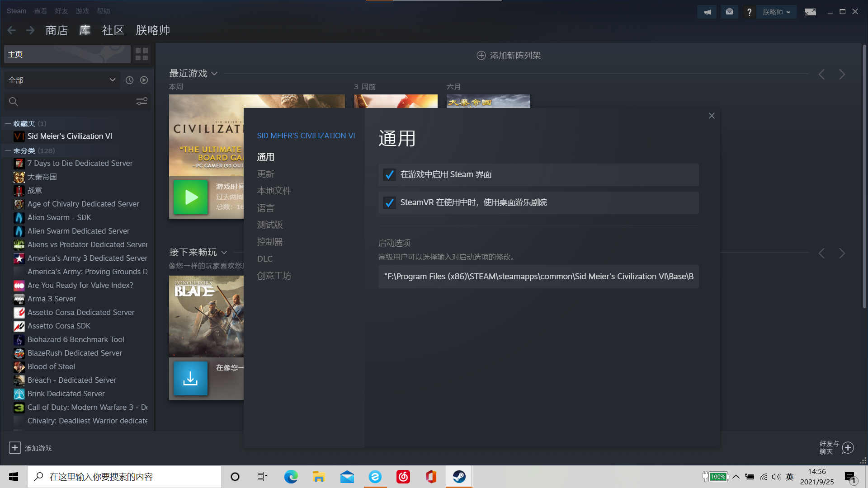868x488 pixels.
Task: Click the library search magnifier icon
Action: point(14,102)
